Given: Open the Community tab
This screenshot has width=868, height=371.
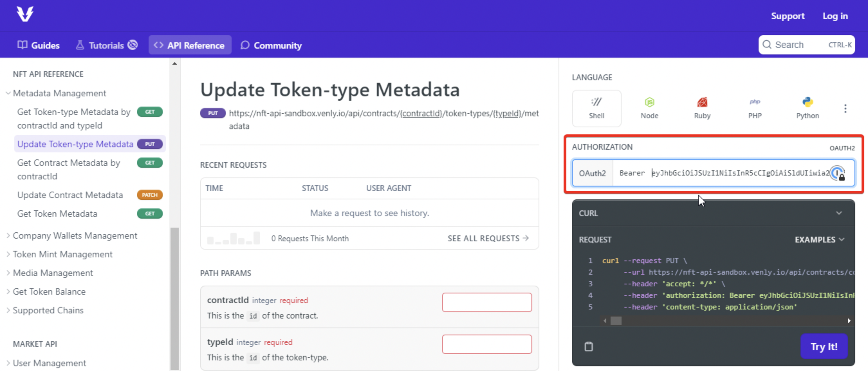Looking at the screenshot, I should point(271,45).
